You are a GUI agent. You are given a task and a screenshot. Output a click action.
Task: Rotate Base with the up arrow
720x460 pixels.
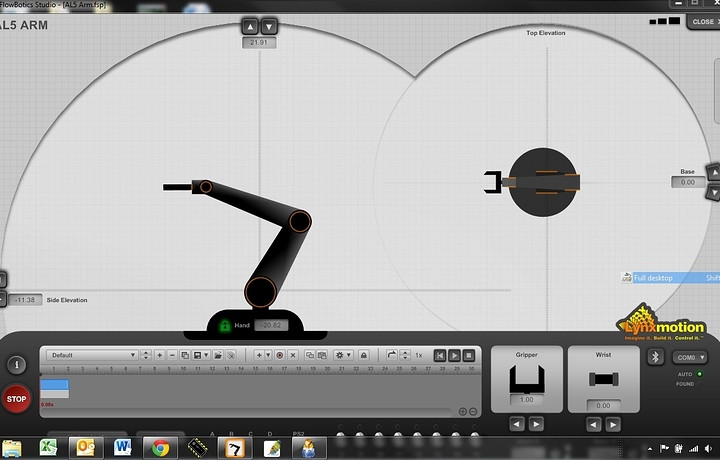pyautogui.click(x=714, y=173)
